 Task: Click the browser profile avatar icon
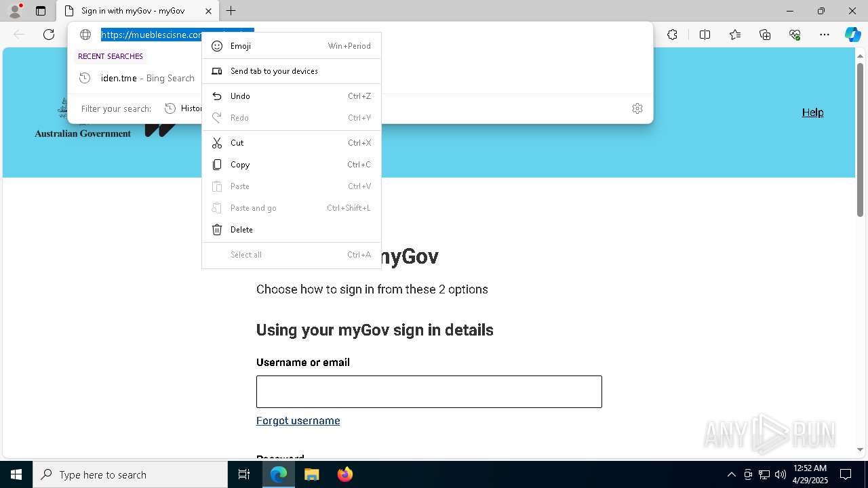(x=15, y=11)
